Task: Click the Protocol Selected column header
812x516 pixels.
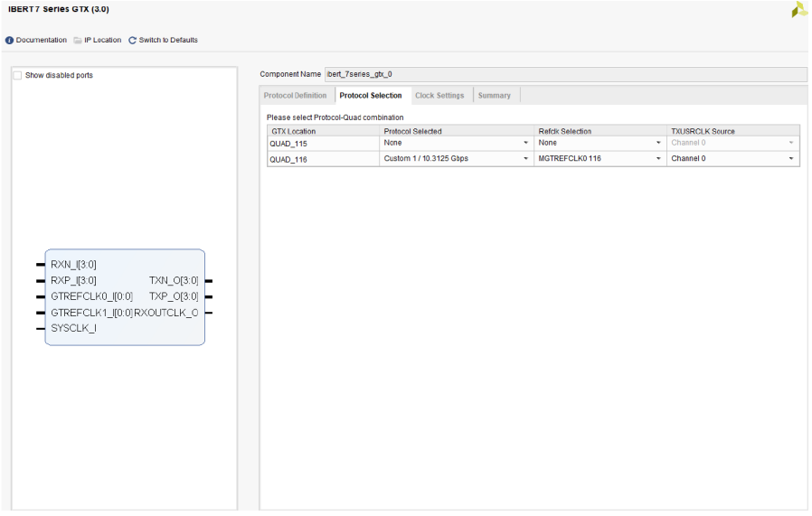Action: click(457, 131)
